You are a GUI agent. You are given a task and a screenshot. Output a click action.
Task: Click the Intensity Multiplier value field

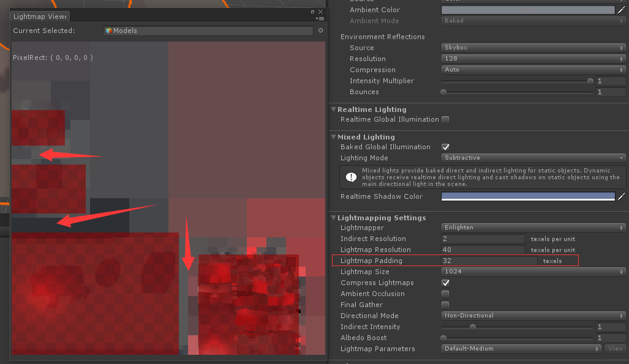611,81
